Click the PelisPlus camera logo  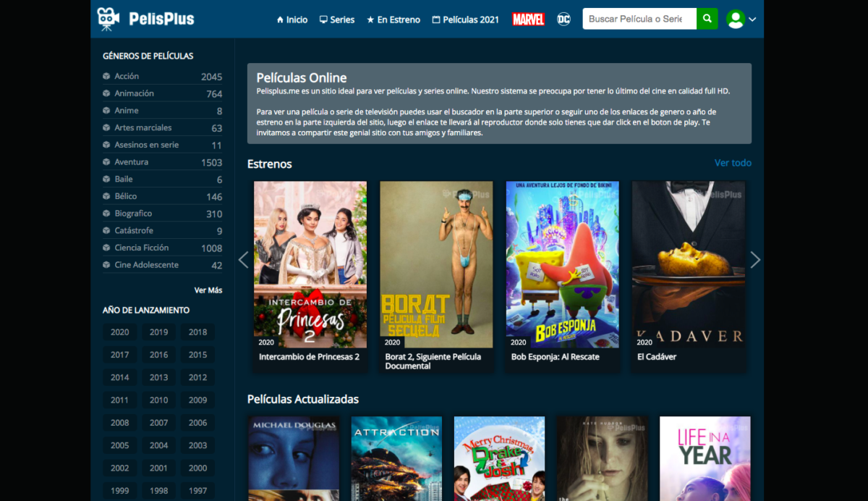[x=109, y=19]
